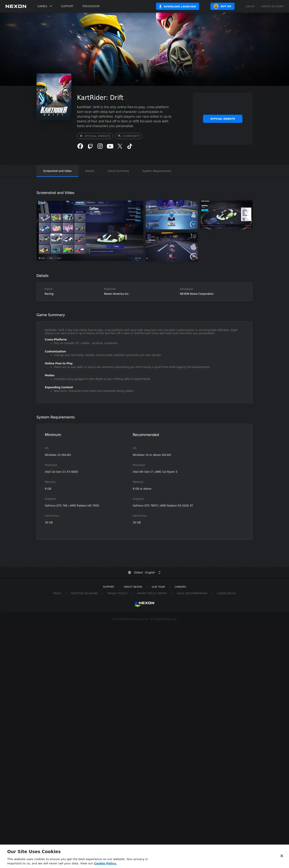Click the KartRider Drift cover art
Image resolution: width=289 pixels, height=868 pixels.
(54, 97)
